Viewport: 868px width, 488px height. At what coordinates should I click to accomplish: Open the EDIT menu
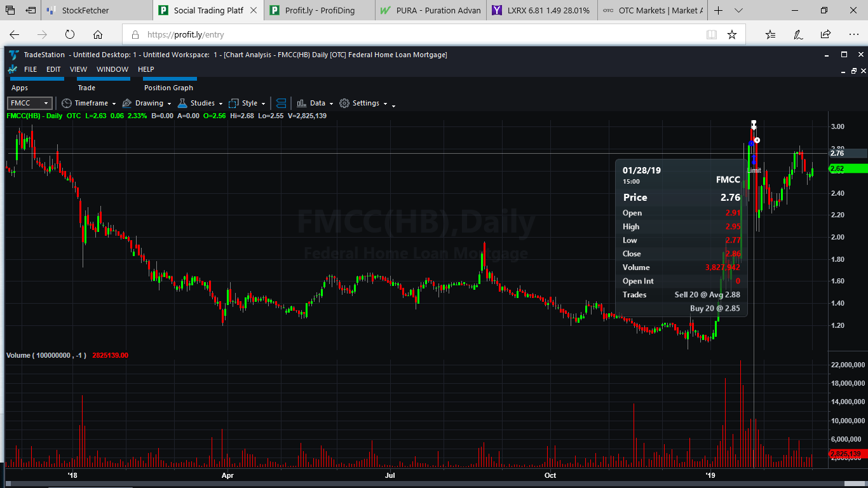[x=53, y=69]
